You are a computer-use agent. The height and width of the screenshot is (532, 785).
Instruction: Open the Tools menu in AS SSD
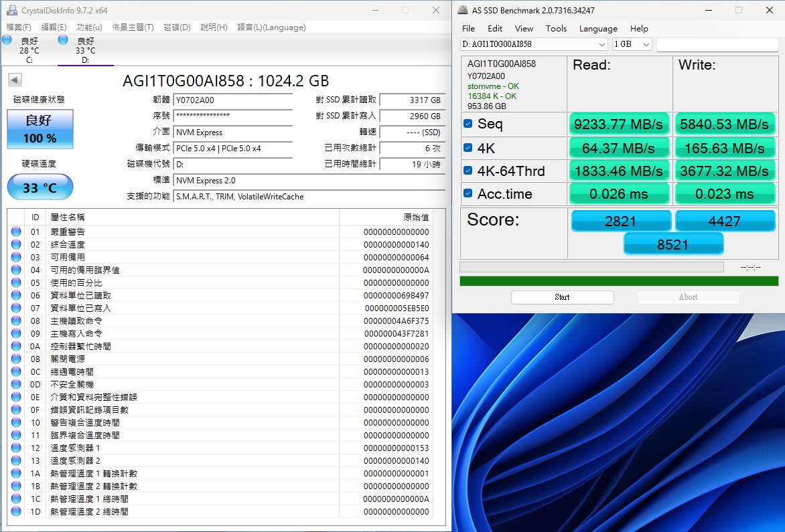tap(556, 29)
